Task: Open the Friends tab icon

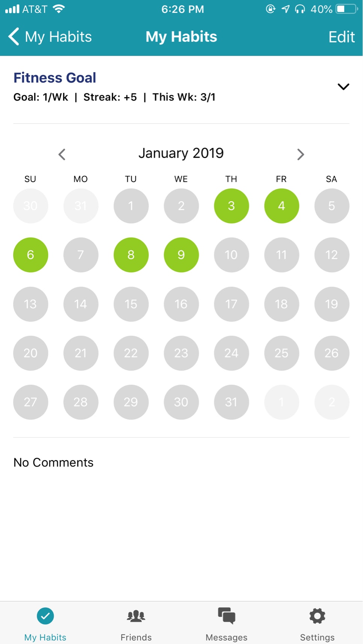Action: point(136,616)
